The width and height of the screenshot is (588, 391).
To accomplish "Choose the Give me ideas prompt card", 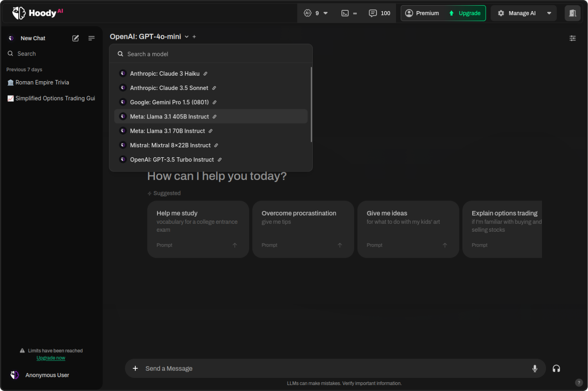I will pos(408,229).
